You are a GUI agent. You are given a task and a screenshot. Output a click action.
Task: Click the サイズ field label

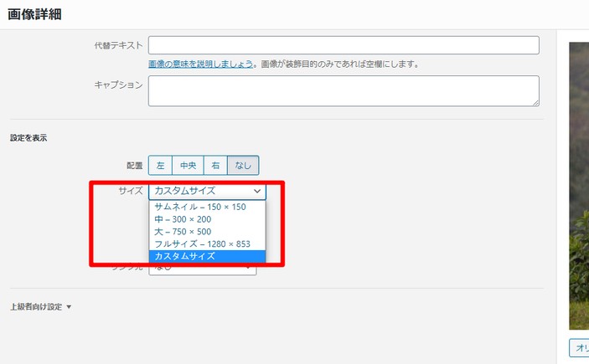pos(131,191)
